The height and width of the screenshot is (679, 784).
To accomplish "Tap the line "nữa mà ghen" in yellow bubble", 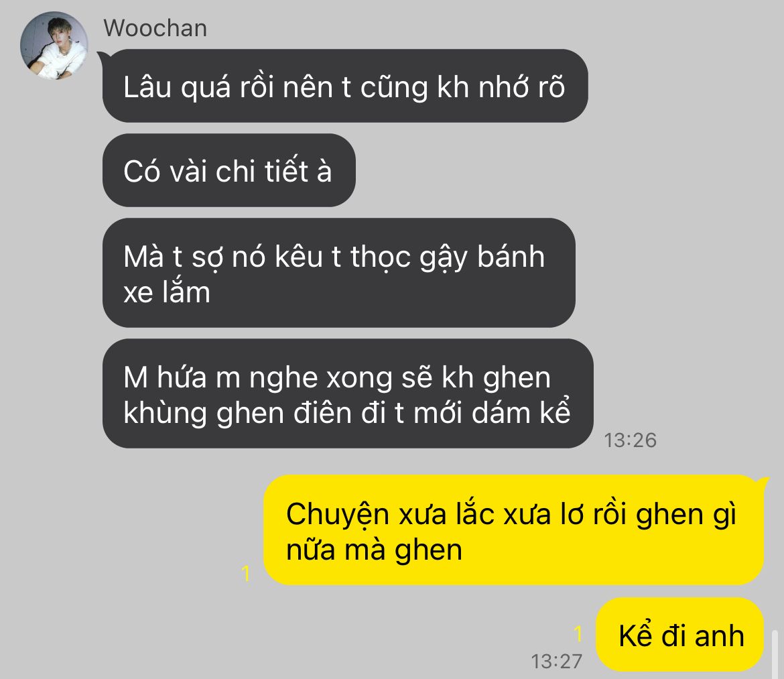I will 374,550.
